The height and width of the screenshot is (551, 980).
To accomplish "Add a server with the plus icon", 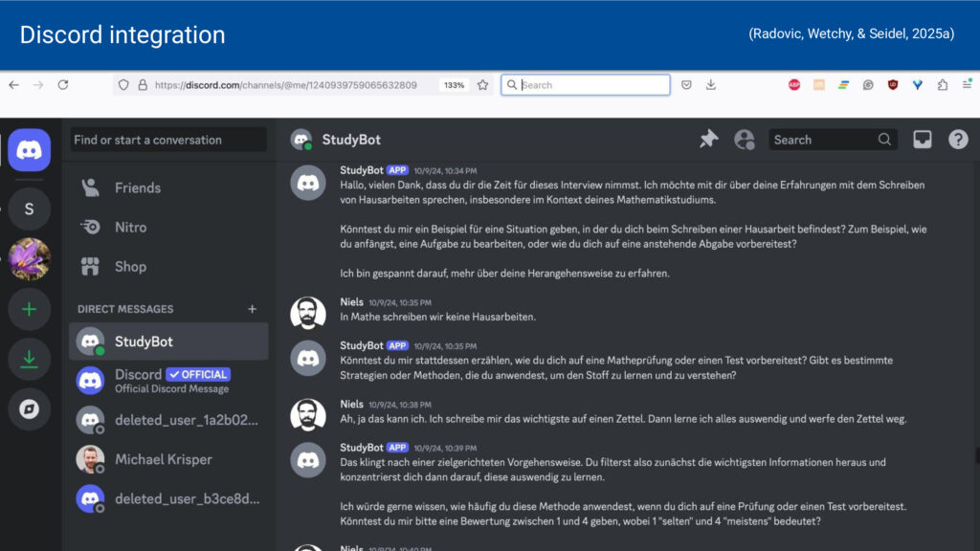I will point(29,309).
